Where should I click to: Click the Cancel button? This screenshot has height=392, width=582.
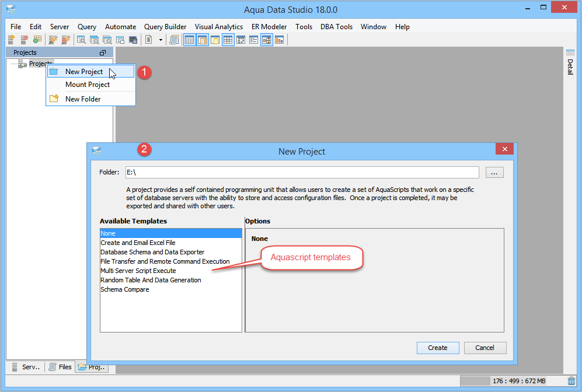pos(485,348)
